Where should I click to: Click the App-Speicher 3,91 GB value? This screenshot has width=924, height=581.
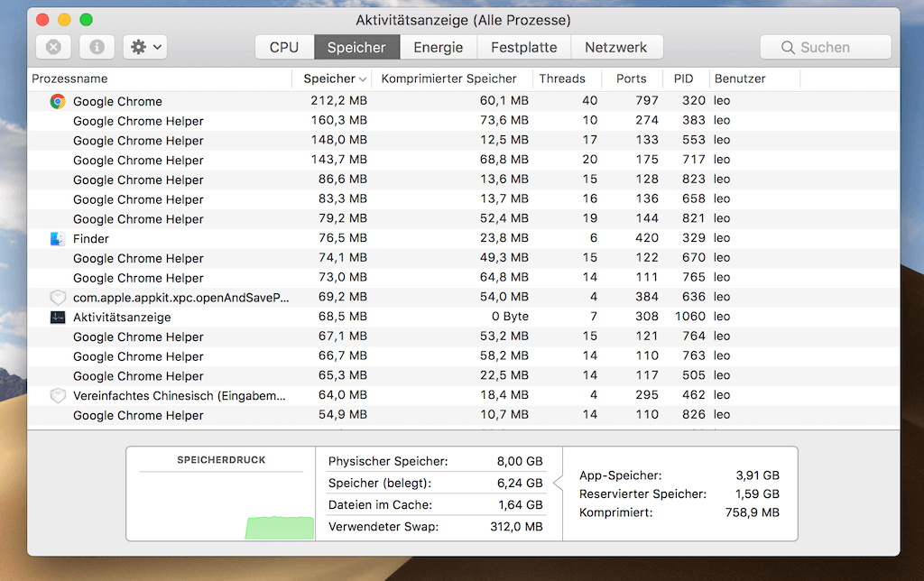coord(757,475)
